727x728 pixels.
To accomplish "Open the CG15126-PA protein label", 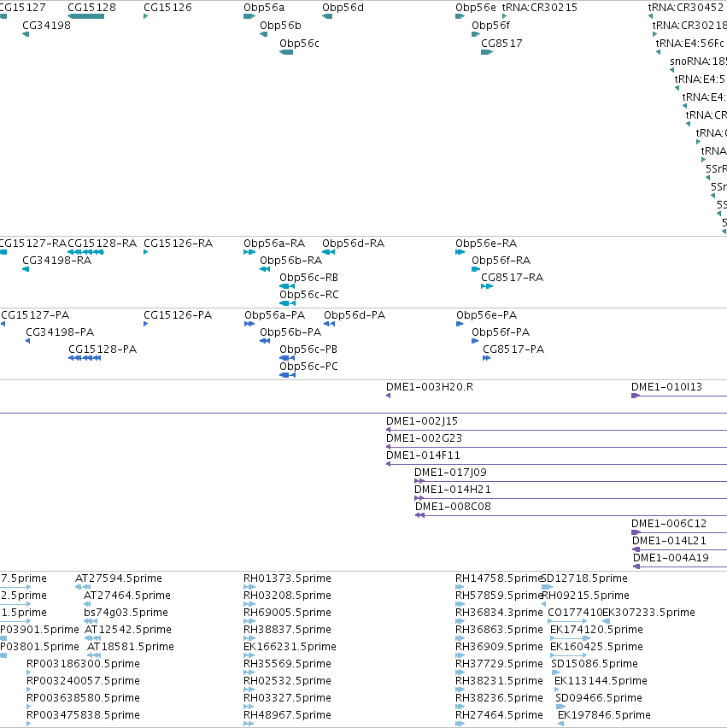I will pos(178,315).
